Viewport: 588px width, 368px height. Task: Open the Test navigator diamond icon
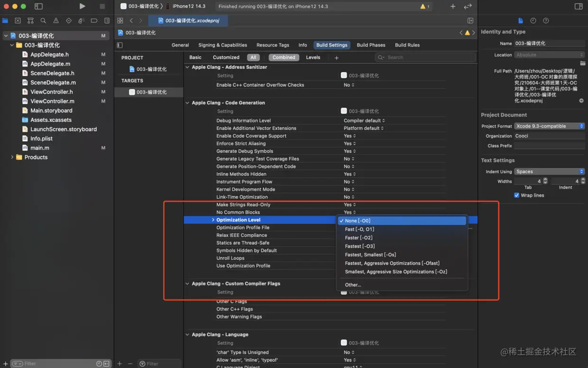(x=69, y=20)
